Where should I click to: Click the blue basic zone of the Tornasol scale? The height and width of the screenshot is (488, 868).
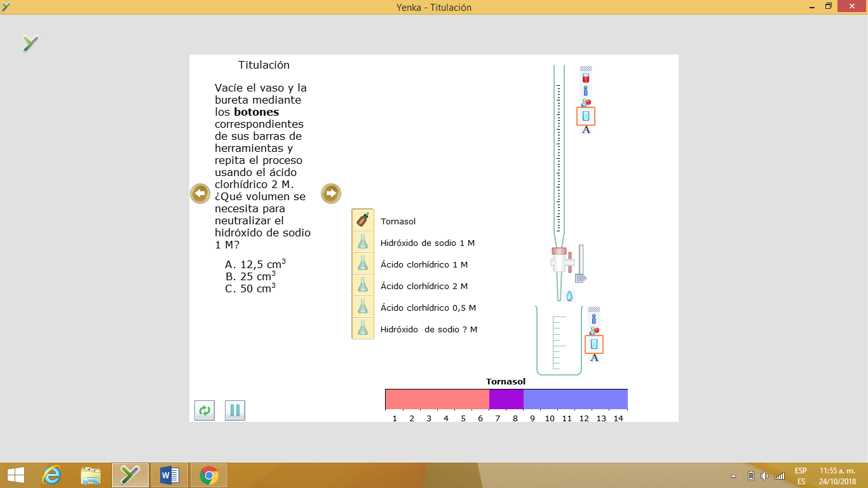pos(576,400)
